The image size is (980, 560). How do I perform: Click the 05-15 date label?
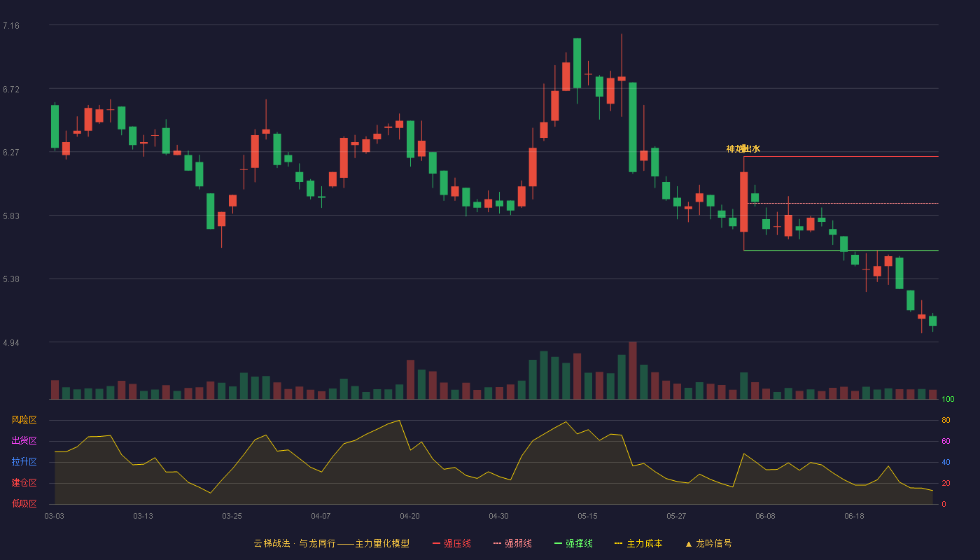click(587, 516)
